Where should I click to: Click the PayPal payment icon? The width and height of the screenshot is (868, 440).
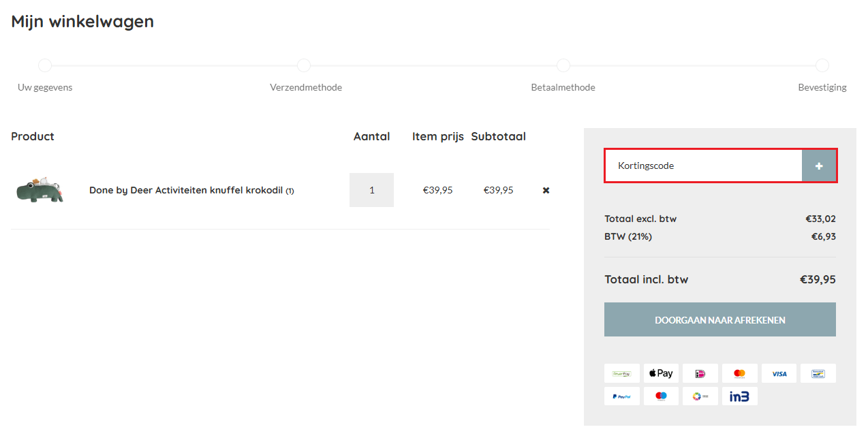[x=621, y=396]
